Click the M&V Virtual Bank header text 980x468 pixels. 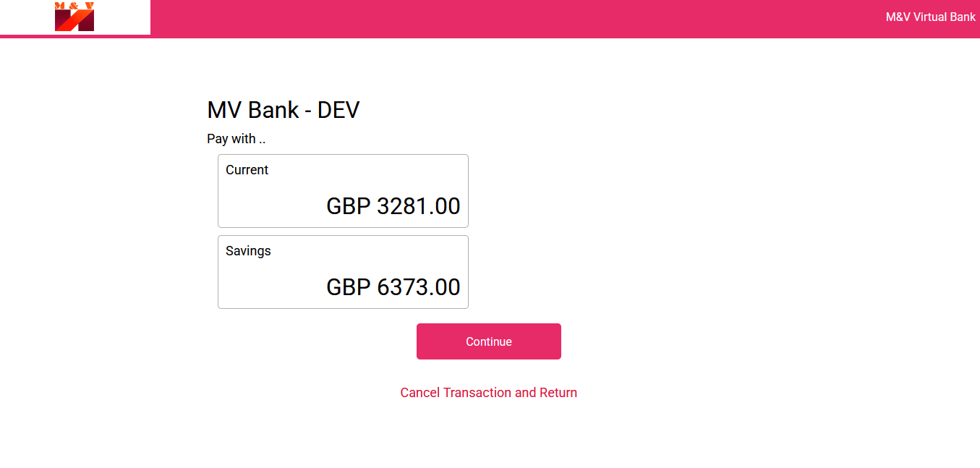coord(931,17)
